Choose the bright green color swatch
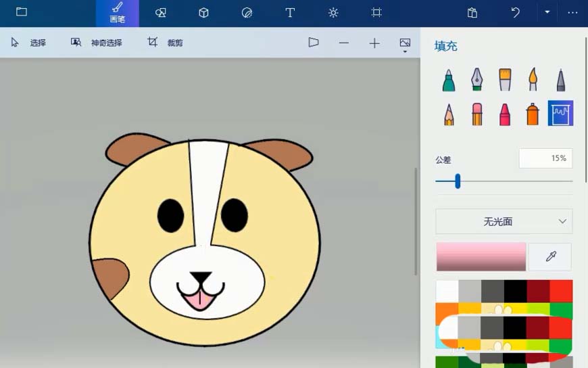Image resolution: width=588 pixels, height=368 pixels. click(x=562, y=310)
